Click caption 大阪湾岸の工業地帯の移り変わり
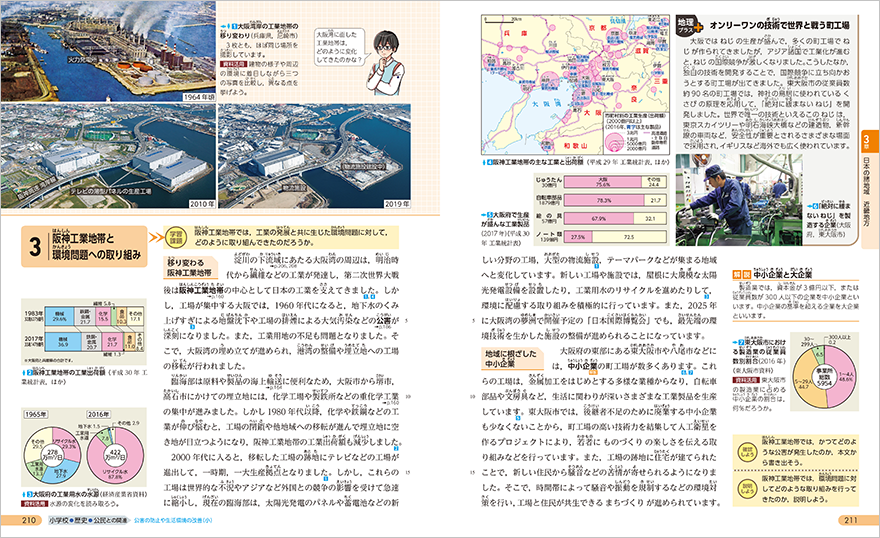Image resolution: width=880 pixels, height=538 pixels. [x=260, y=31]
